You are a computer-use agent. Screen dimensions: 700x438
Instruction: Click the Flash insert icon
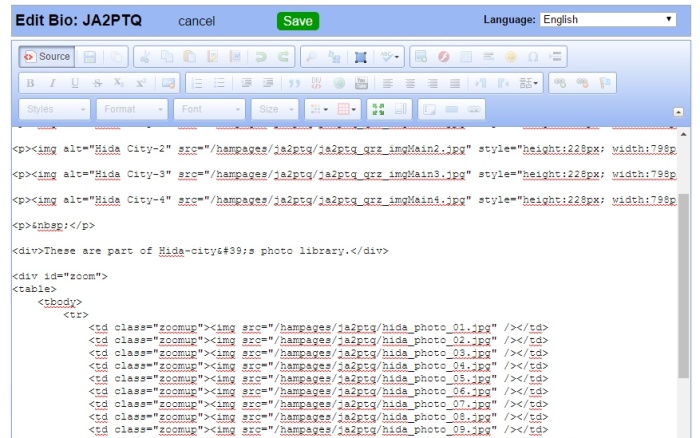443,57
